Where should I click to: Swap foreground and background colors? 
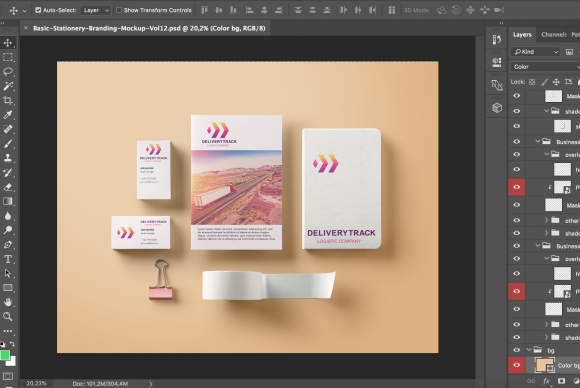click(x=13, y=344)
